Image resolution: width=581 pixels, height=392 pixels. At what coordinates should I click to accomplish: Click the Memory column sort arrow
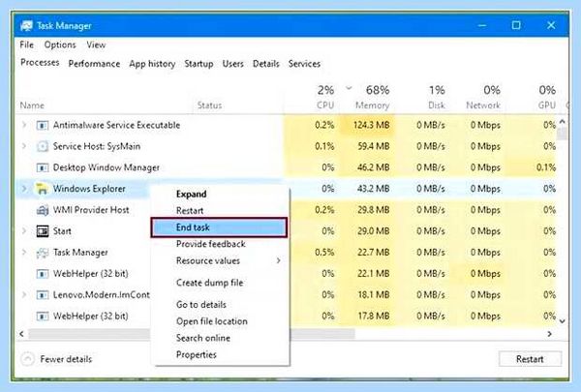tap(349, 88)
